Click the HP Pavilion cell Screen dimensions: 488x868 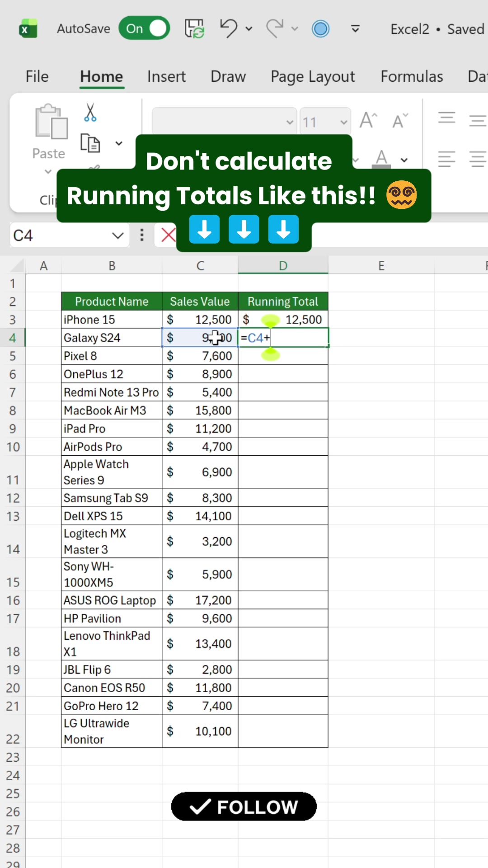[x=112, y=618]
